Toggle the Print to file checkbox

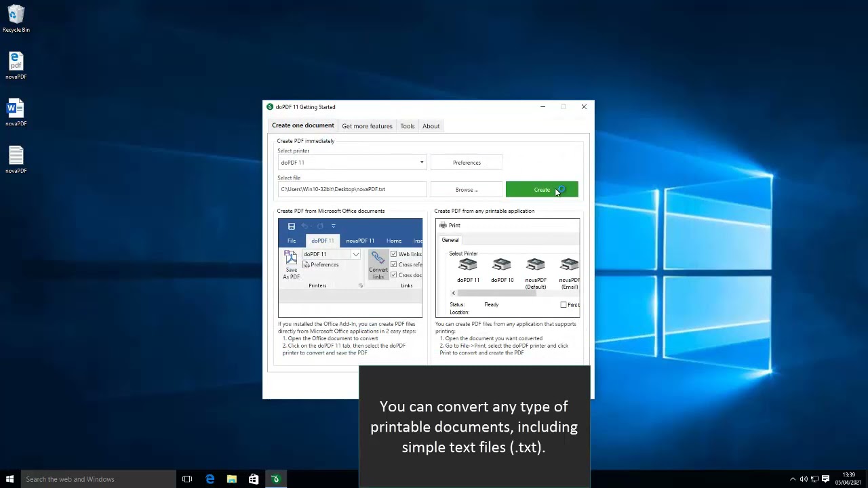pyautogui.click(x=564, y=305)
